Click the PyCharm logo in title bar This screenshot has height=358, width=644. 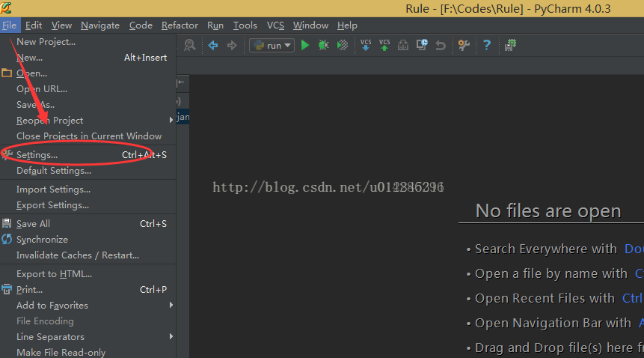tap(6, 7)
